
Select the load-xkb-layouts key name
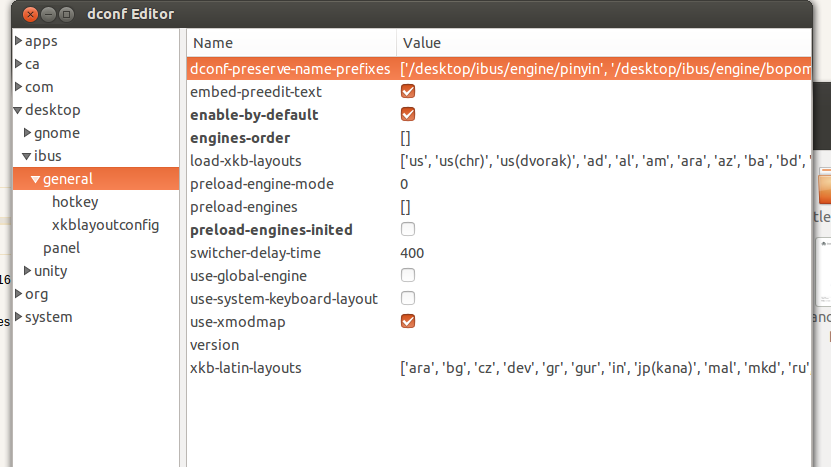(245, 161)
